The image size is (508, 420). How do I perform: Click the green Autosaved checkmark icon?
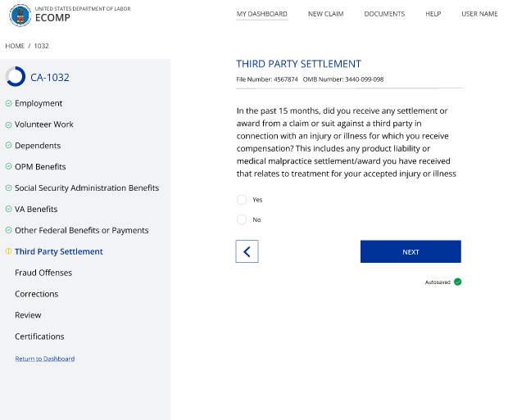click(x=458, y=282)
